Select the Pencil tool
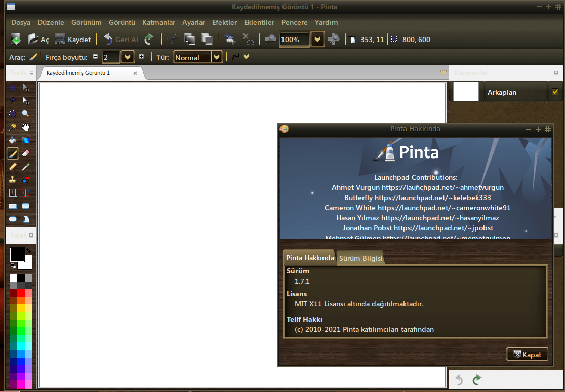Viewport: 565px width, 392px height. pyautogui.click(x=12, y=167)
